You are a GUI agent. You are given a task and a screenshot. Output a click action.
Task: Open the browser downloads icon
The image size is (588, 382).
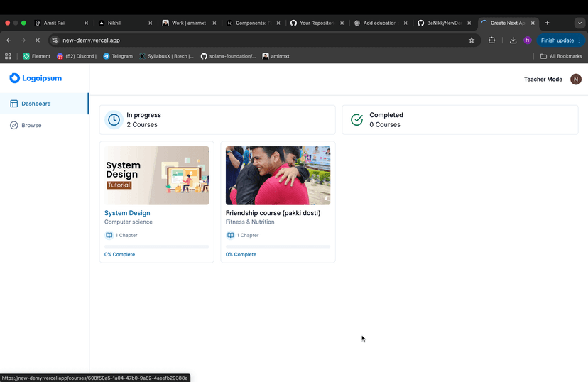pyautogui.click(x=513, y=40)
